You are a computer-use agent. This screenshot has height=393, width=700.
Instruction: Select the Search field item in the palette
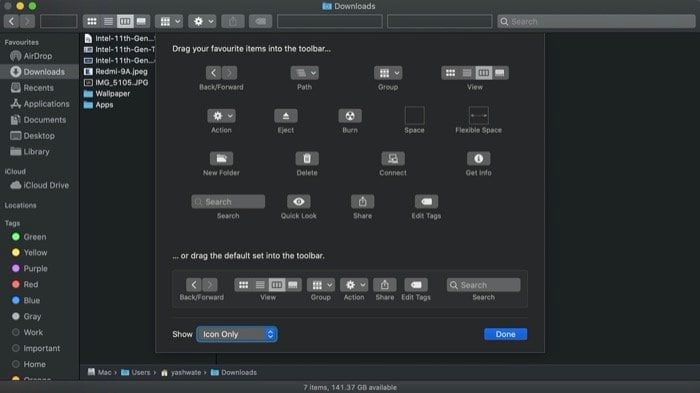228,201
